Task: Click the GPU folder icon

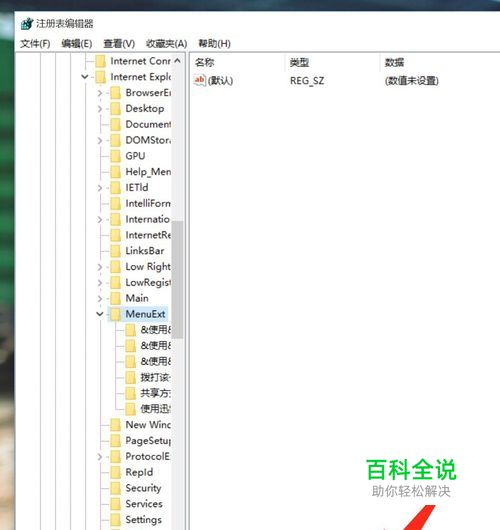Action: pyautogui.click(x=116, y=156)
